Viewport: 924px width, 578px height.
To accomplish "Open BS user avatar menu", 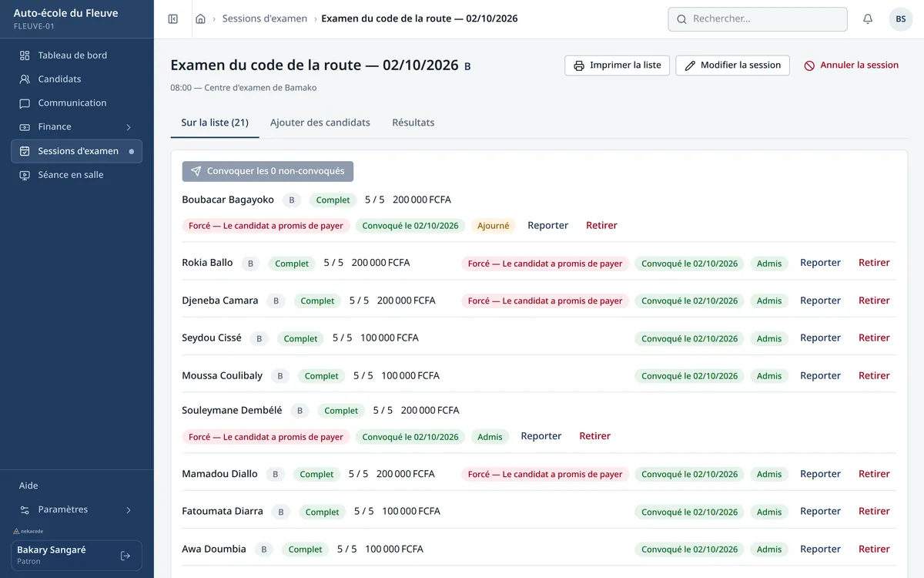I will (901, 19).
